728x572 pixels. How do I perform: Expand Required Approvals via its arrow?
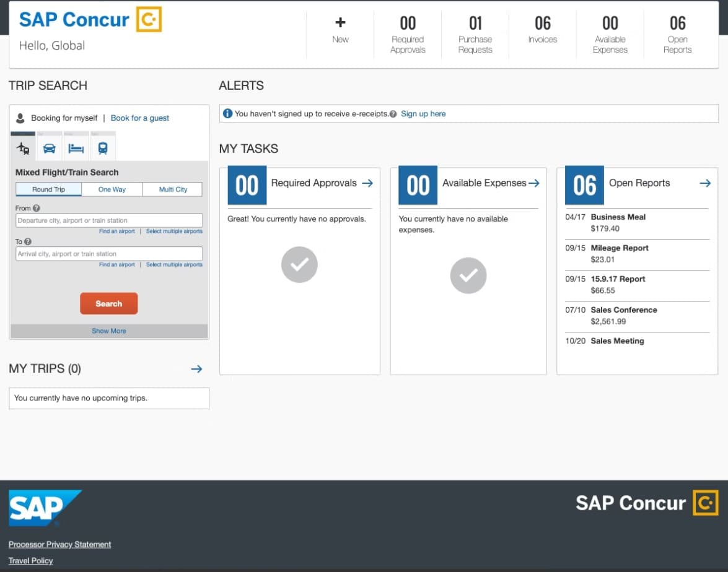click(367, 183)
